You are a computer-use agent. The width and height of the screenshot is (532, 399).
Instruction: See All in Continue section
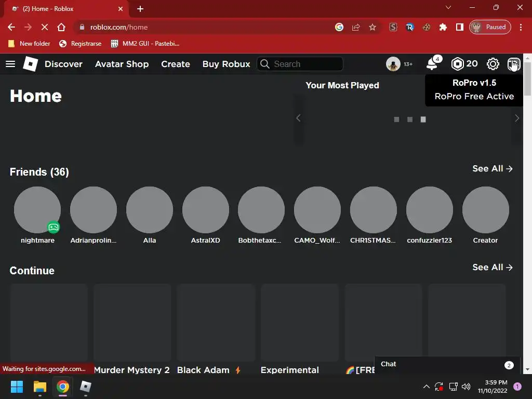(x=493, y=268)
